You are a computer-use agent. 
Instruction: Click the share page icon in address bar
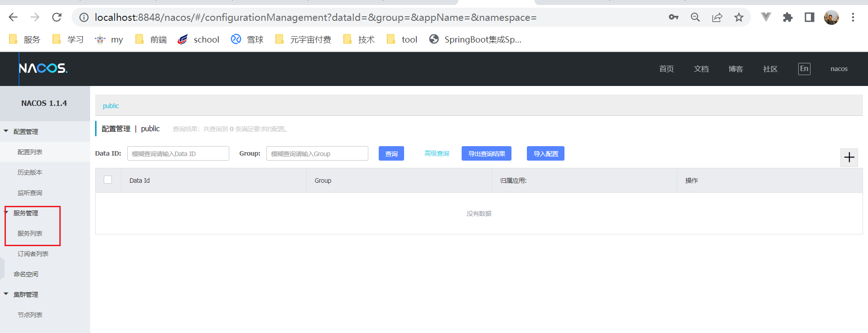tap(717, 18)
